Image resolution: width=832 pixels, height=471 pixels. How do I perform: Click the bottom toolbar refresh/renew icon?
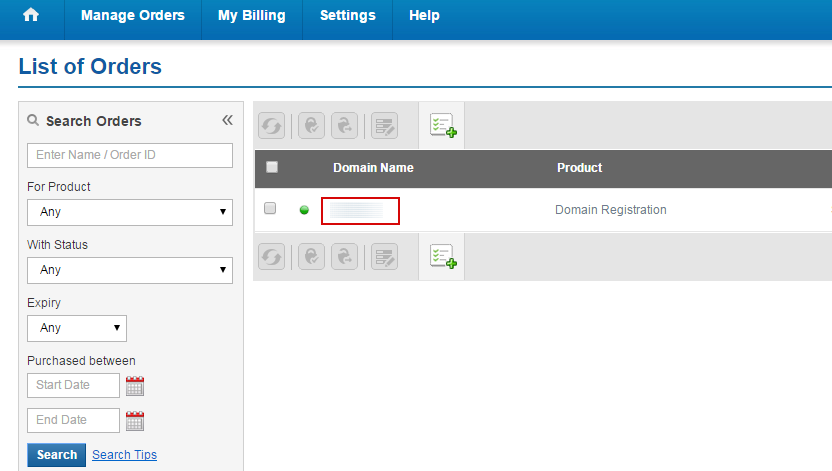pos(271,256)
